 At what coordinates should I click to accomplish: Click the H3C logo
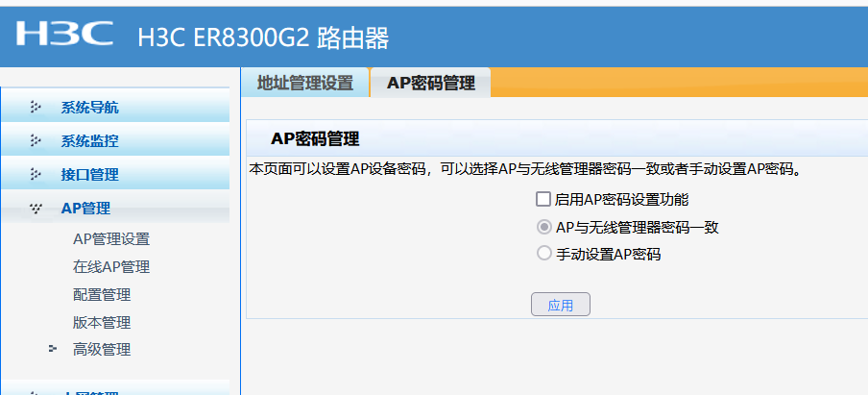(64, 34)
